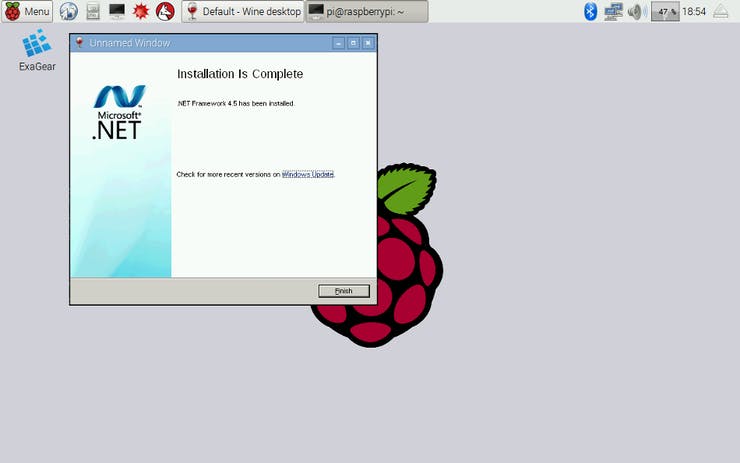This screenshot has height=463, width=740.
Task: Open the network connections tray icon
Action: (613, 12)
